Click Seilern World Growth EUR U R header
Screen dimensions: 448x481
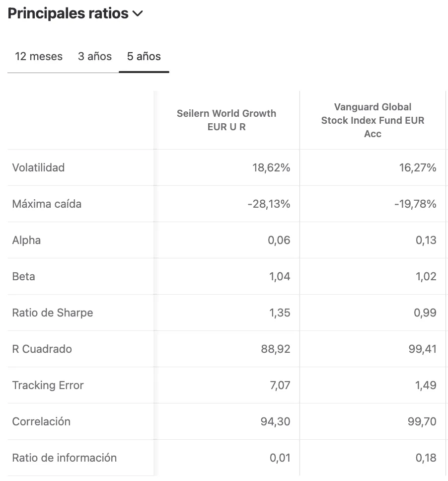(226, 120)
